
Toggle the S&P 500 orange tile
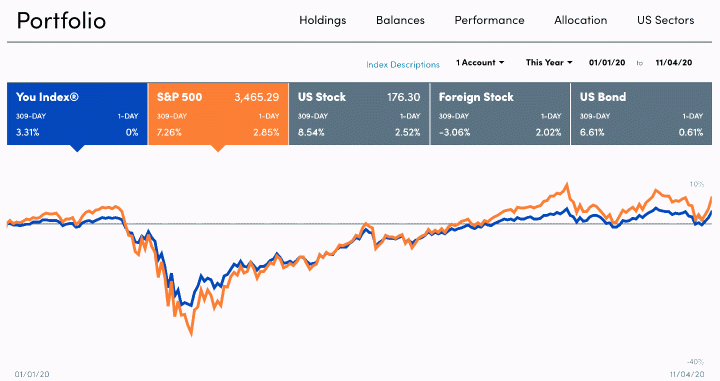point(218,114)
